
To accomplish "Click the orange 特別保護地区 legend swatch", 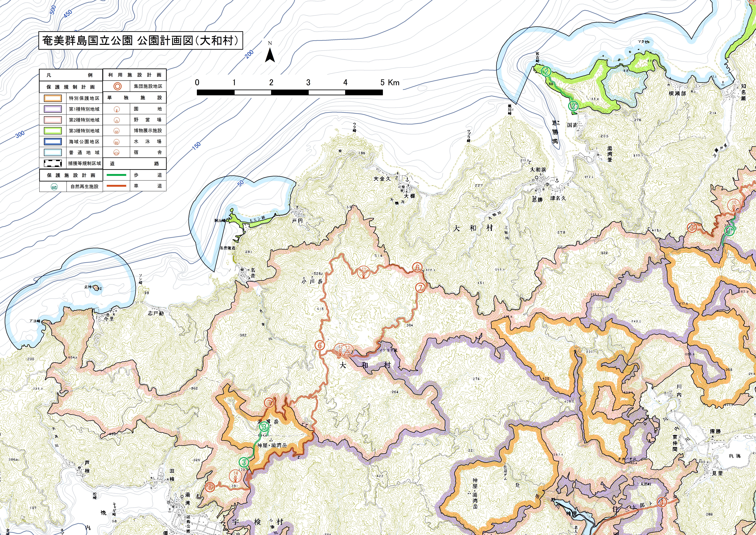I will (x=52, y=98).
